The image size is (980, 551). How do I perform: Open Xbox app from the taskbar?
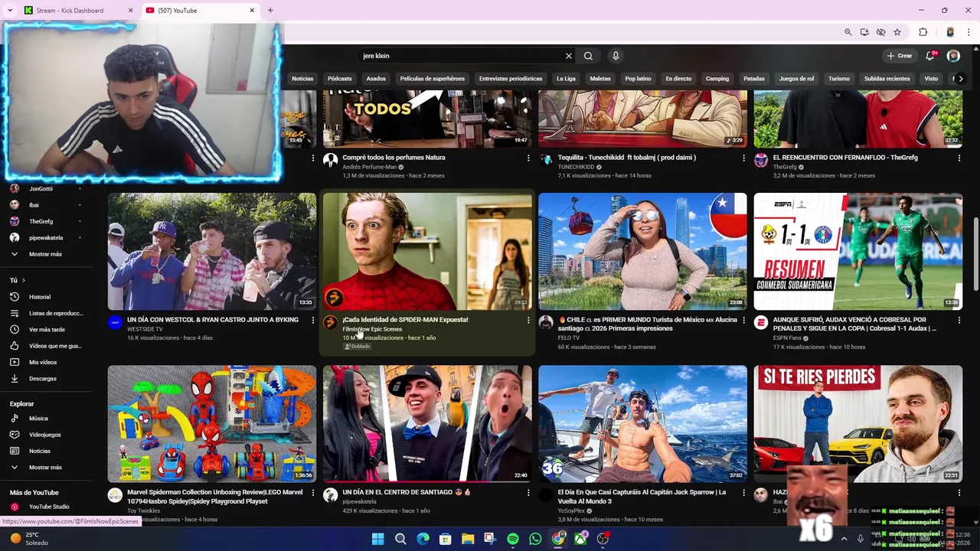point(580,539)
